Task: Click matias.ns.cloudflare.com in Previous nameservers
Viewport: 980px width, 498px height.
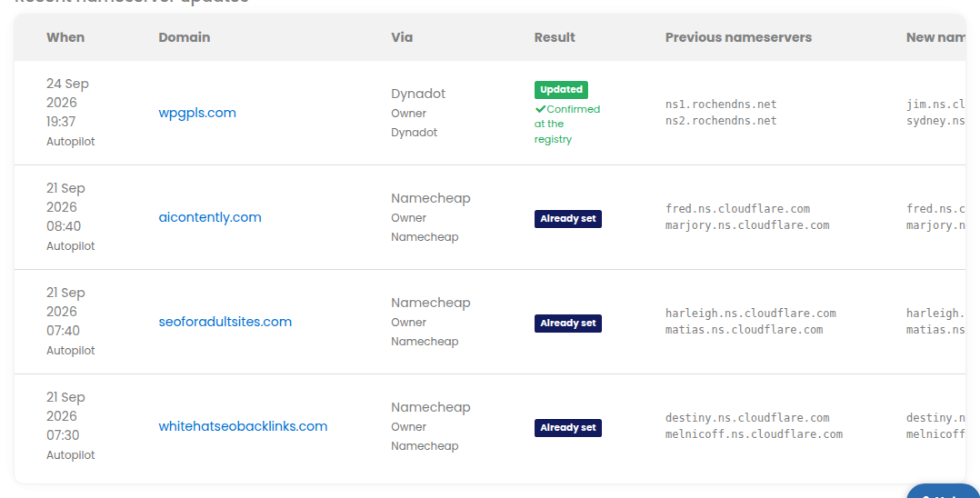Action: coord(744,329)
